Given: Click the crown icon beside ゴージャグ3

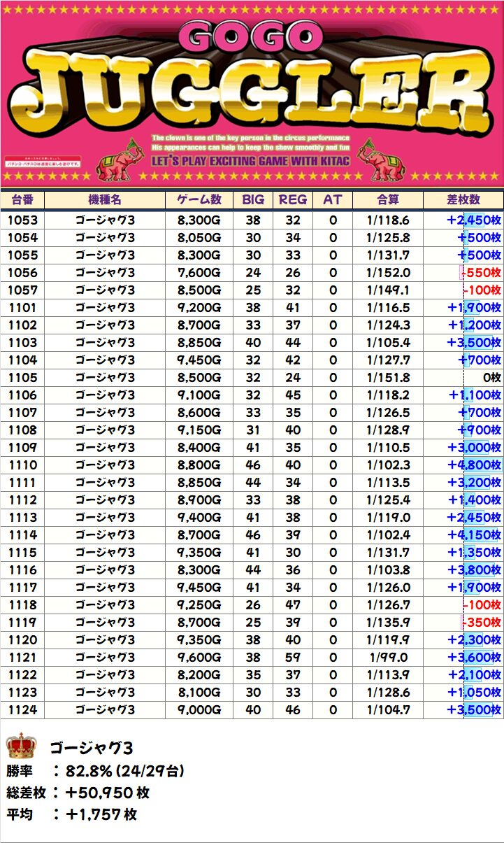Looking at the screenshot, I should 21,746.
